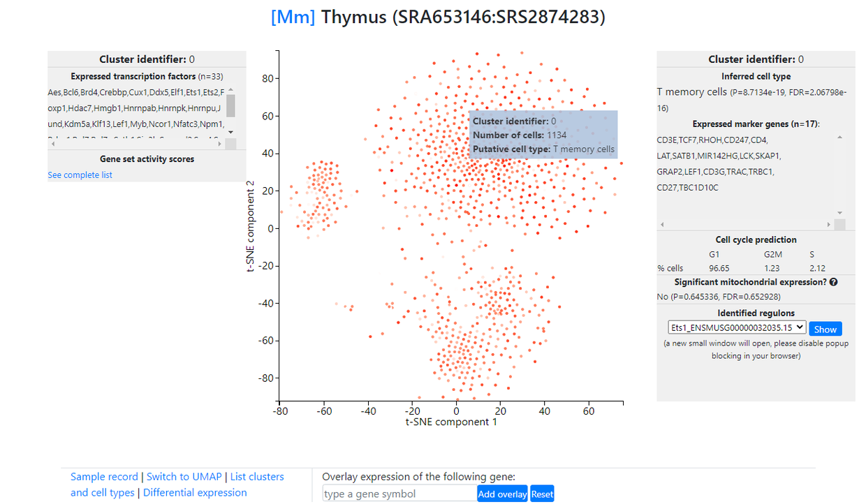Click left scroll arrow under transcription factors
This screenshot has height=504, width=866.
pyautogui.click(x=52, y=144)
